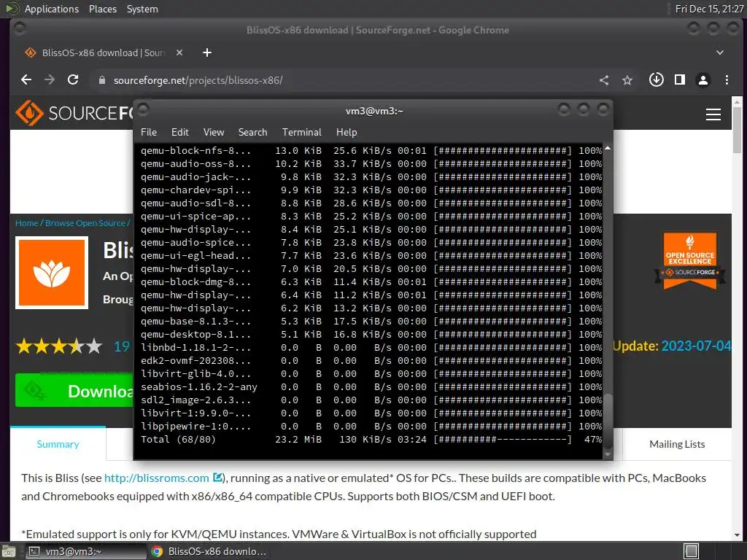This screenshot has height=560, width=747.
Task: Open terminal Help menu
Action: pyautogui.click(x=347, y=133)
